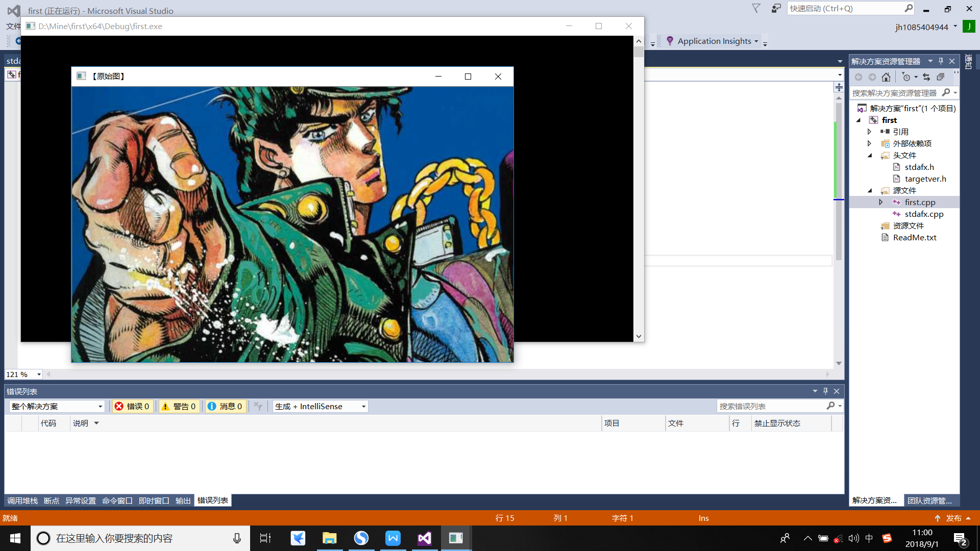The width and height of the screenshot is (980, 551).
Task: Click the Application Insights lightbulb icon
Action: pos(670,41)
